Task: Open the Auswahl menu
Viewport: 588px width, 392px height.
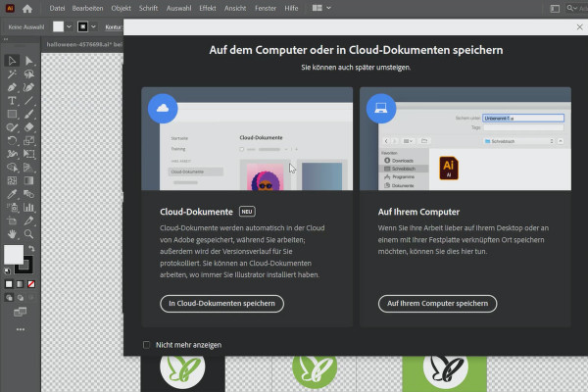Action: click(179, 8)
